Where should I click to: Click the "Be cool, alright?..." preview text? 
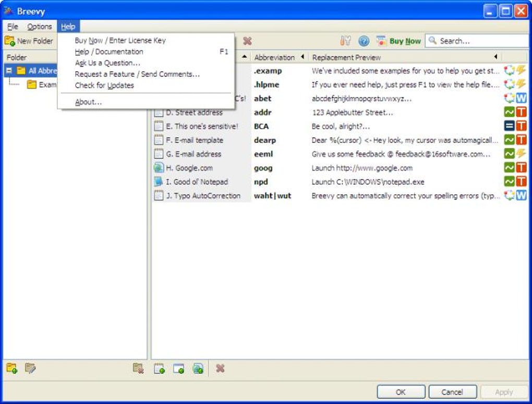click(341, 126)
